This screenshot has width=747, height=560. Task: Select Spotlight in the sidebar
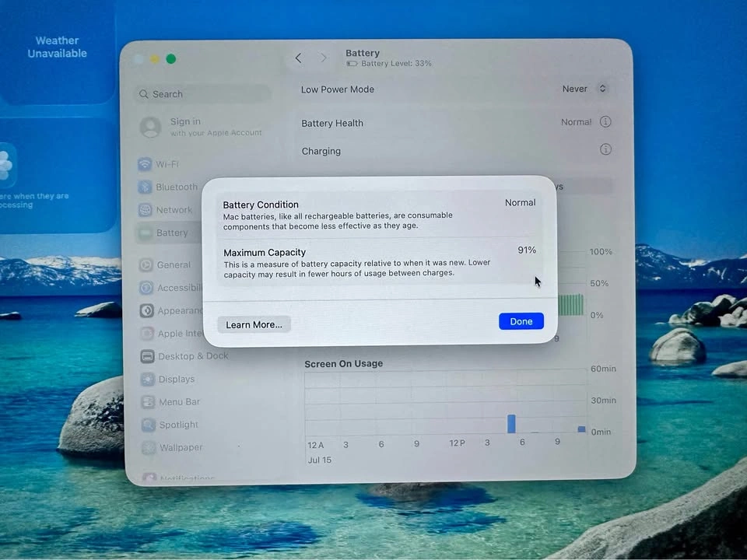coord(170,425)
